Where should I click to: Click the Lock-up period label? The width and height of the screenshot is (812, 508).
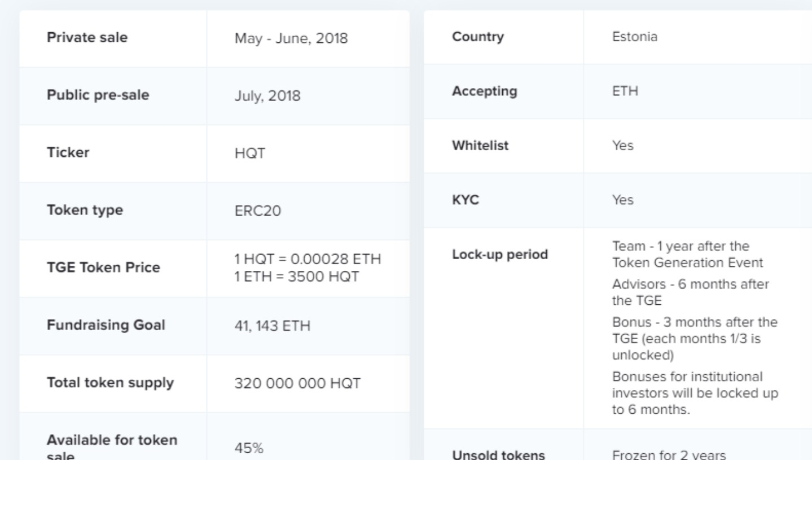coord(500,255)
